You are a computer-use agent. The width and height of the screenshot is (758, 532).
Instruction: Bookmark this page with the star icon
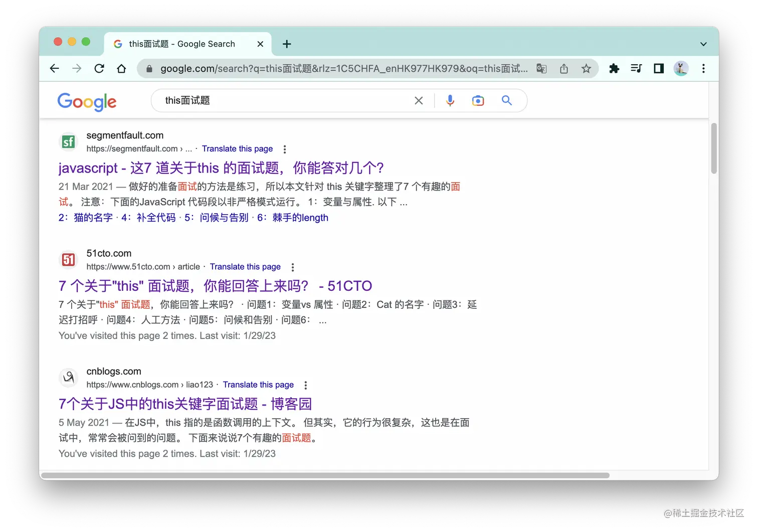click(586, 69)
